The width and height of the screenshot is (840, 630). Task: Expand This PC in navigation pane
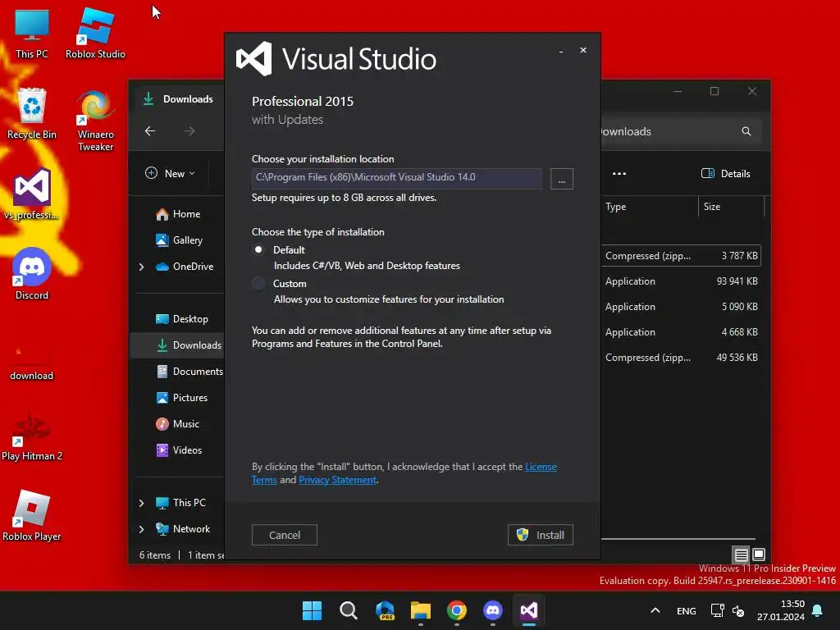pyautogui.click(x=141, y=503)
